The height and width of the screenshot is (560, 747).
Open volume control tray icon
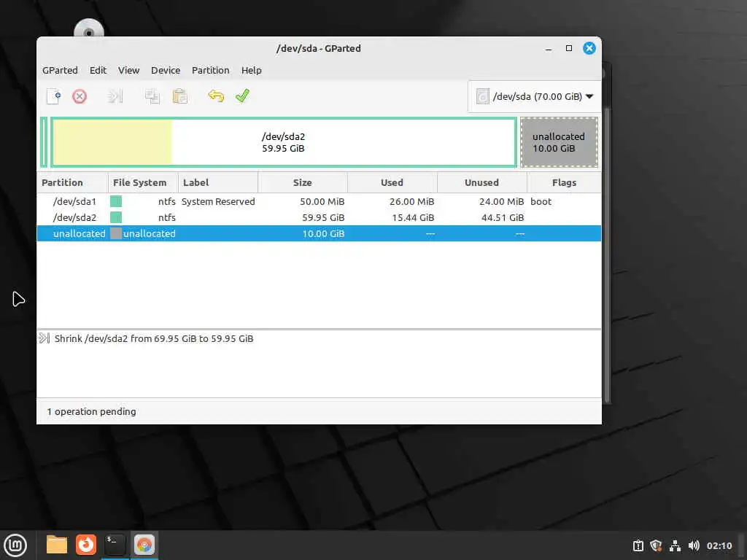[x=694, y=545]
